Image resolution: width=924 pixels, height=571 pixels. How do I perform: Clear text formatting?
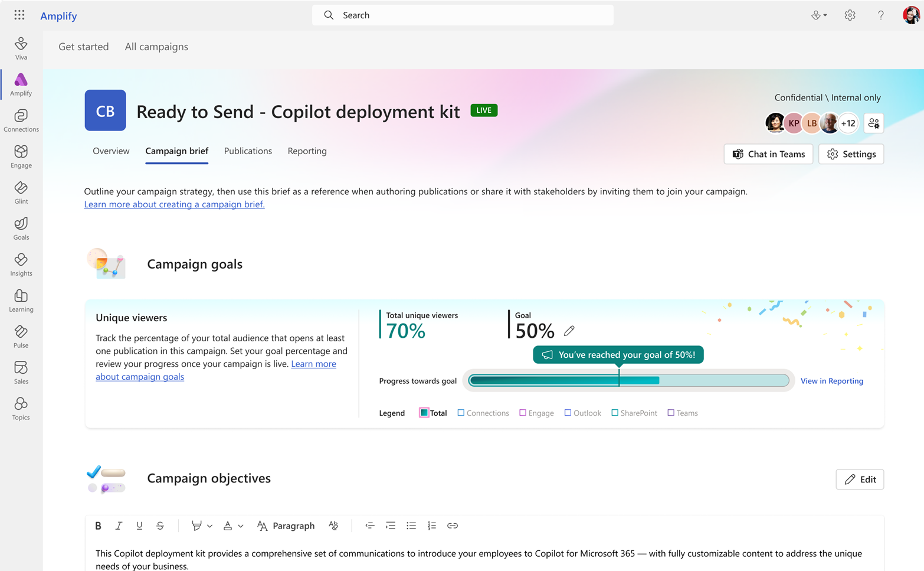pos(333,526)
